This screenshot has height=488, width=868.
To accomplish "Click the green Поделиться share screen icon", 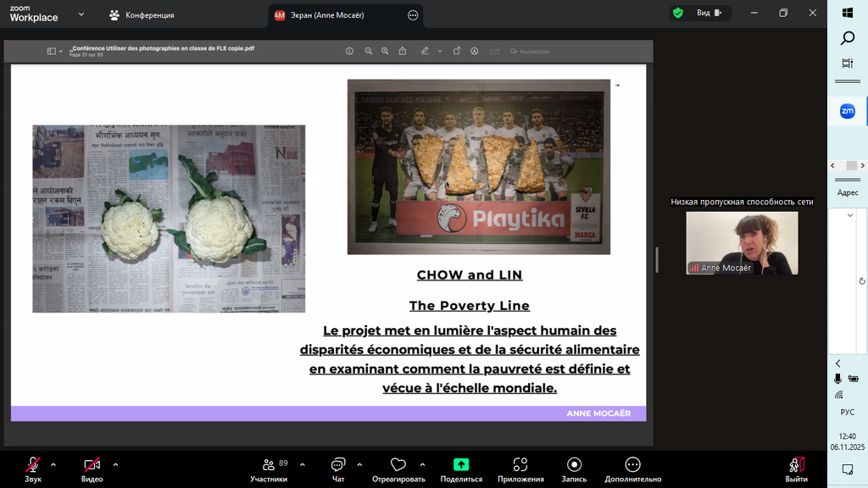I will (461, 464).
